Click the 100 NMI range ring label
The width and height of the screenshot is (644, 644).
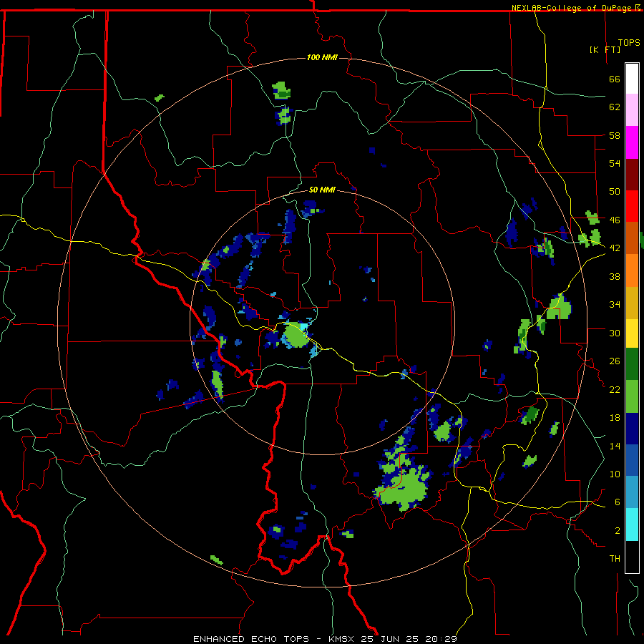pyautogui.click(x=322, y=57)
